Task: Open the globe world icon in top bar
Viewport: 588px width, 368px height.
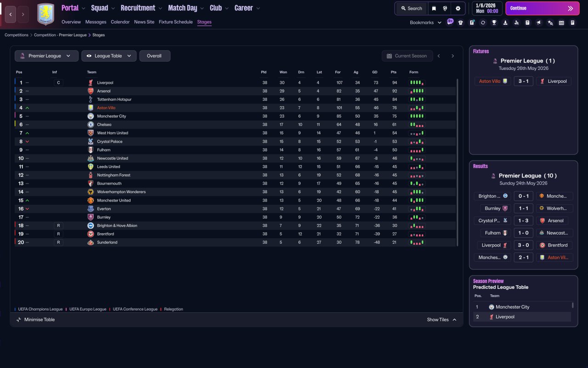Action: (x=445, y=8)
